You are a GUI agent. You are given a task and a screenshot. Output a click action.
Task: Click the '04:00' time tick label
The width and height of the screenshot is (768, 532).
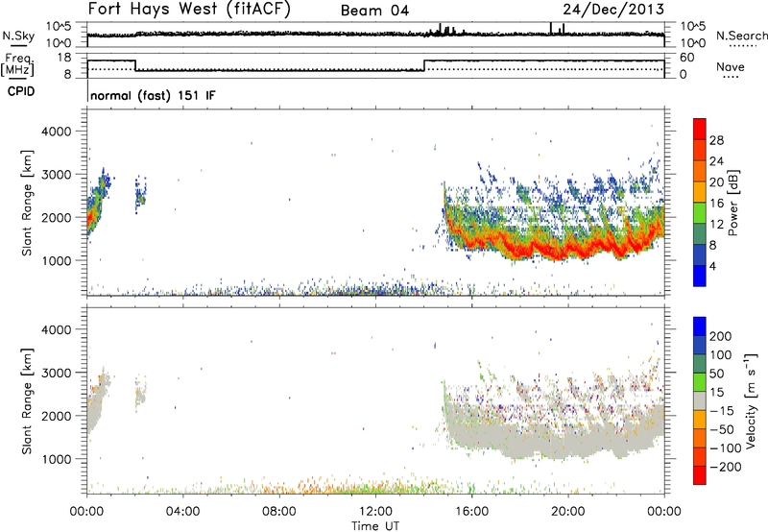[x=182, y=512]
